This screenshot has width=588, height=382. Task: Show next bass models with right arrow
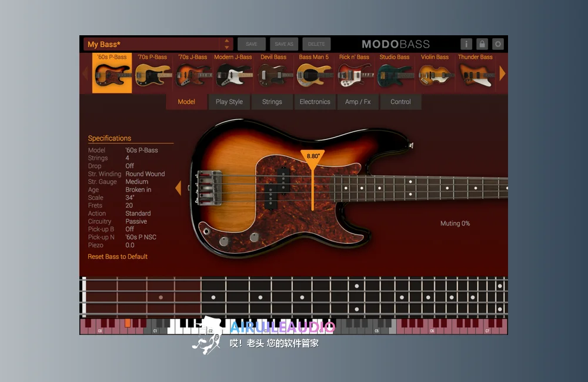pos(502,73)
